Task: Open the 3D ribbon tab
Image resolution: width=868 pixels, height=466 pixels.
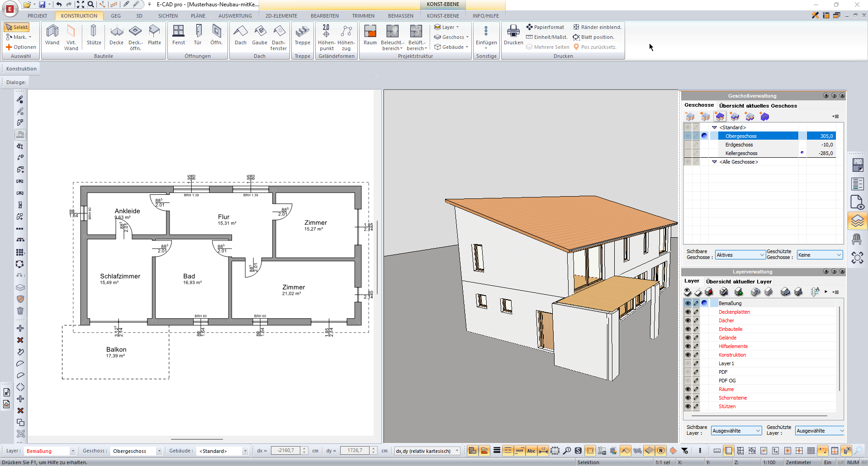Action: (139, 16)
